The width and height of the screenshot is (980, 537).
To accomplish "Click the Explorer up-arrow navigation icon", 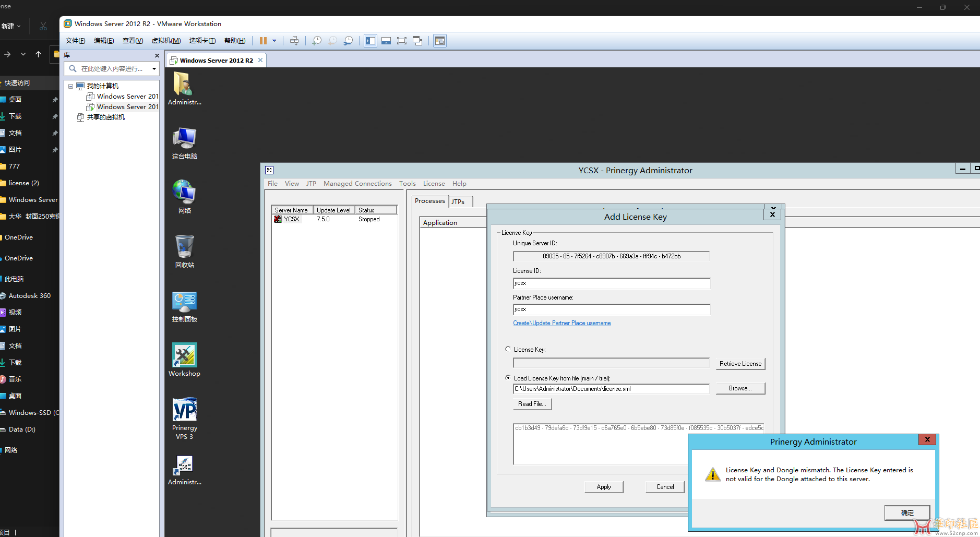I will 38,54.
